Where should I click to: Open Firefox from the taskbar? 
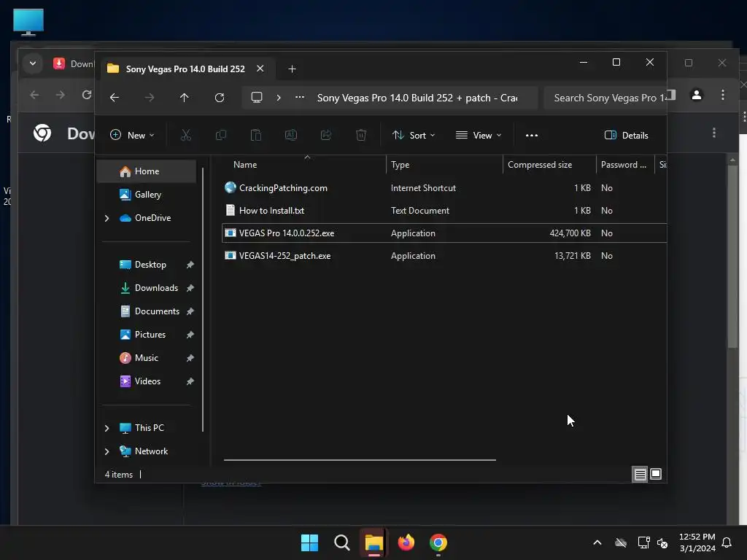tap(406, 542)
